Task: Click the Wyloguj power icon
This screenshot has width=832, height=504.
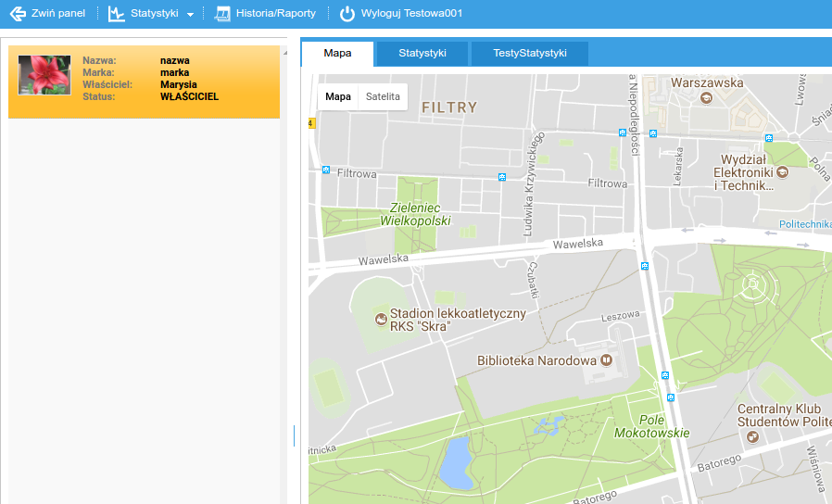Action: [347, 14]
